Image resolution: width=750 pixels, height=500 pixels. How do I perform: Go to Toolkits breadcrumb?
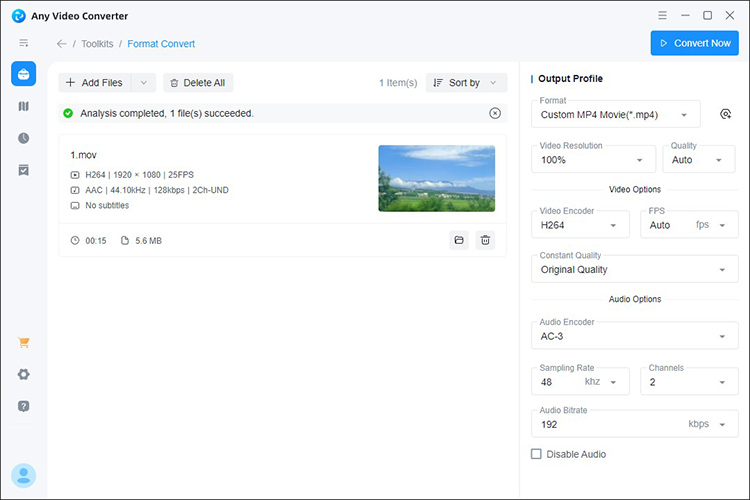[x=97, y=44]
